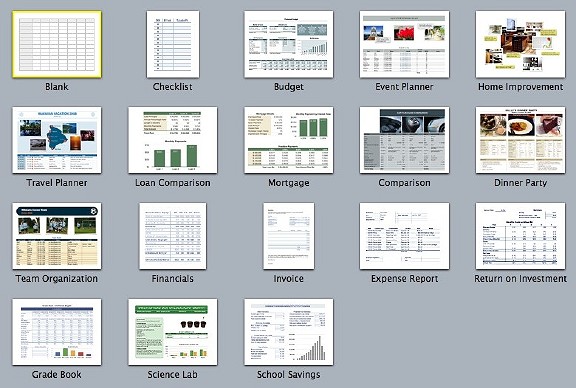576x388 pixels.
Task: Open the School Savings template
Action: click(x=289, y=332)
